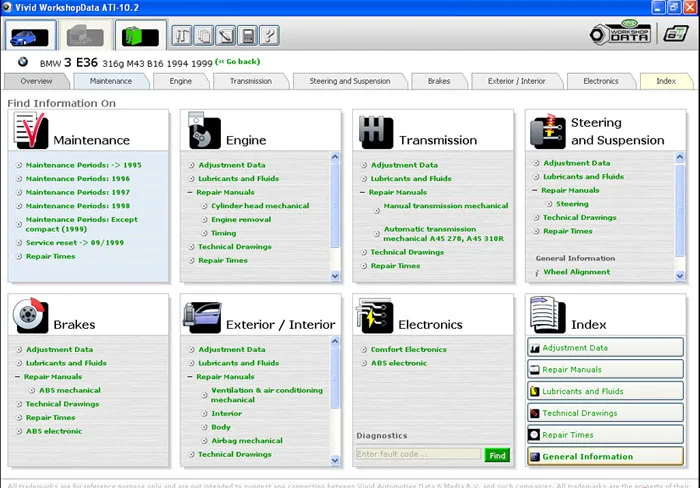The image size is (700, 488).
Task: Click the Transmission gear shift icon
Action: tap(376, 132)
